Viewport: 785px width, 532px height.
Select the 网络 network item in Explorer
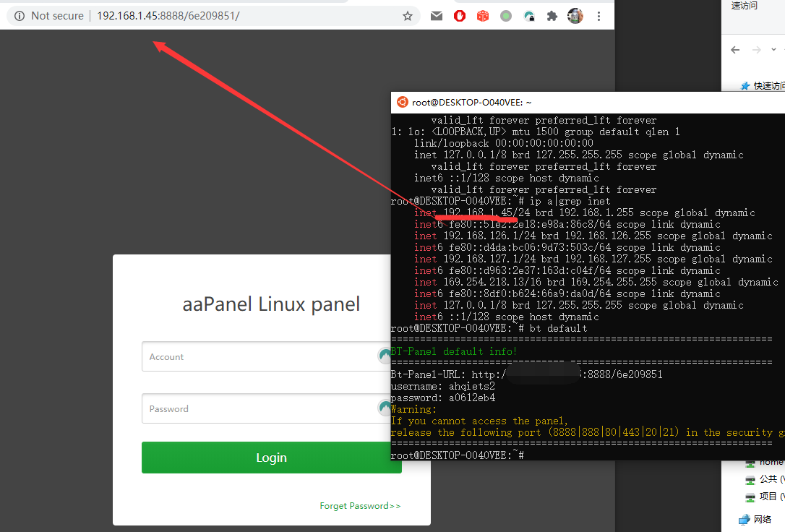click(756, 520)
